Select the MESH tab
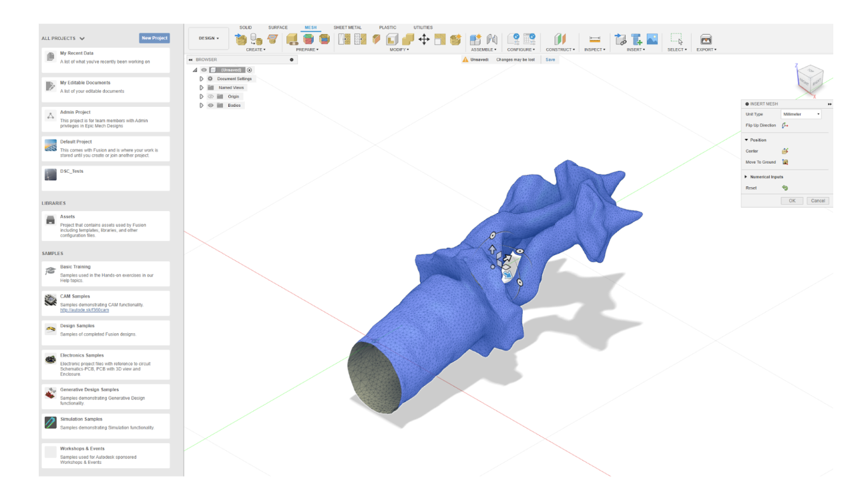Image resolution: width=868 pixels, height=498 pixels. 310,27
